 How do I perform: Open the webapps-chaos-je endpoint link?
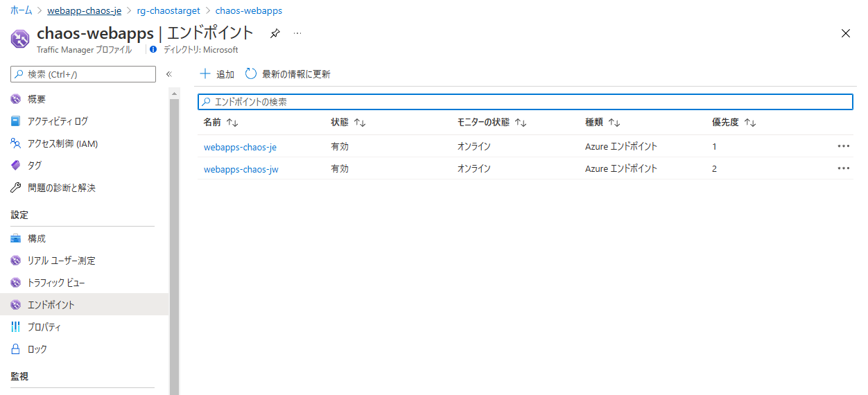coord(240,147)
